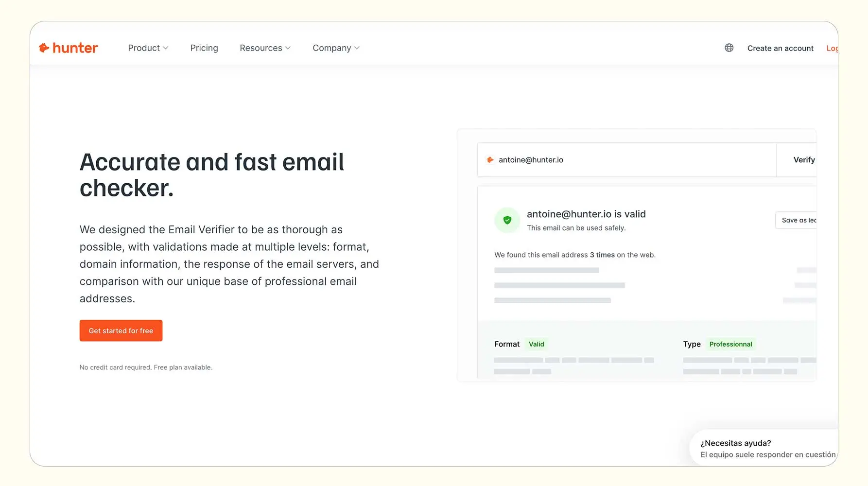Click the Save as lead button
This screenshot has width=868, height=486.
click(796, 220)
